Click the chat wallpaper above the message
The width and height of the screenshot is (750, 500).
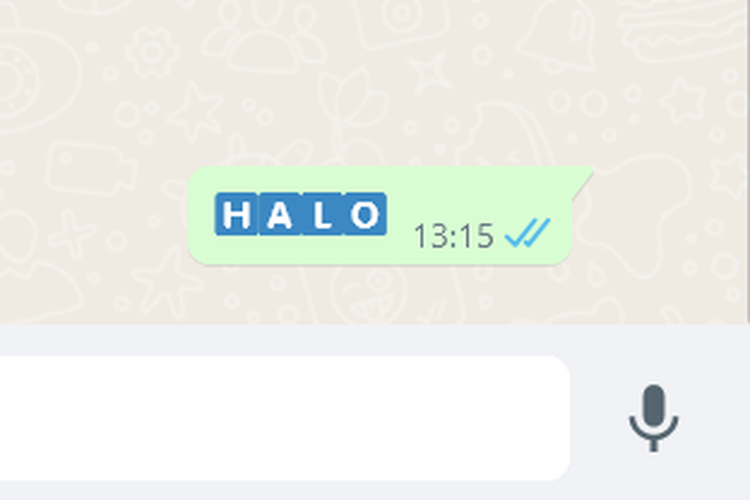[x=373, y=81]
